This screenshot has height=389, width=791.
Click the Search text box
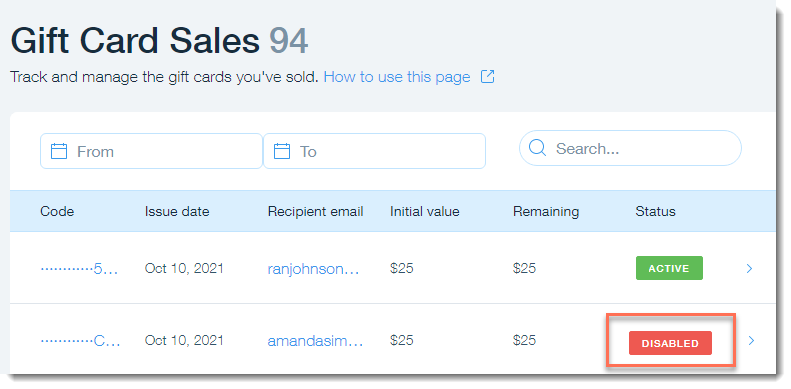click(x=630, y=148)
